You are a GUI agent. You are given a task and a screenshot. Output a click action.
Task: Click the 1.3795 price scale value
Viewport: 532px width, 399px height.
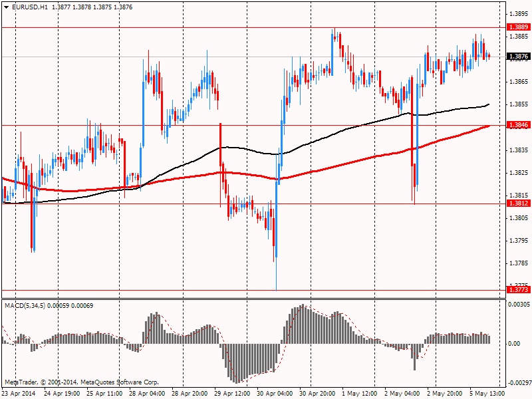[519, 241]
